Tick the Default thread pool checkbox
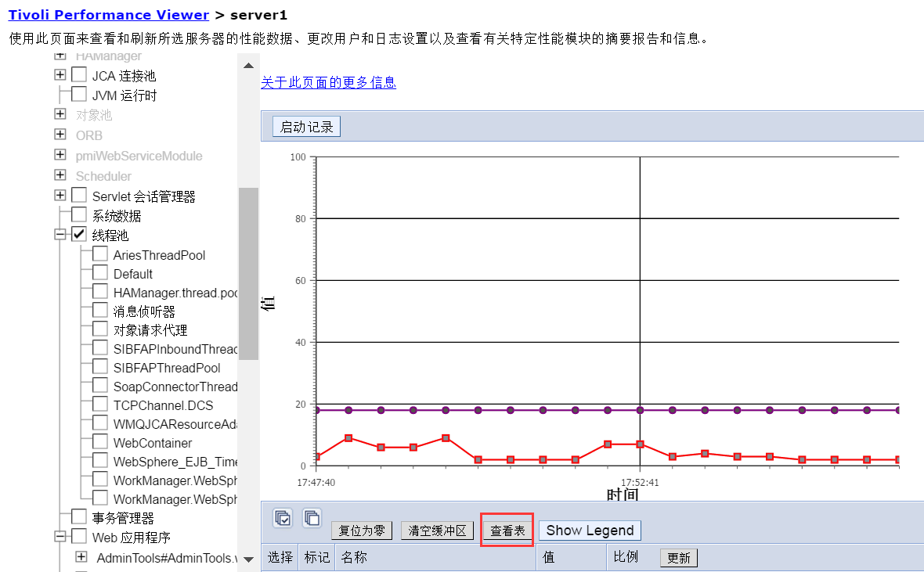 (100, 273)
